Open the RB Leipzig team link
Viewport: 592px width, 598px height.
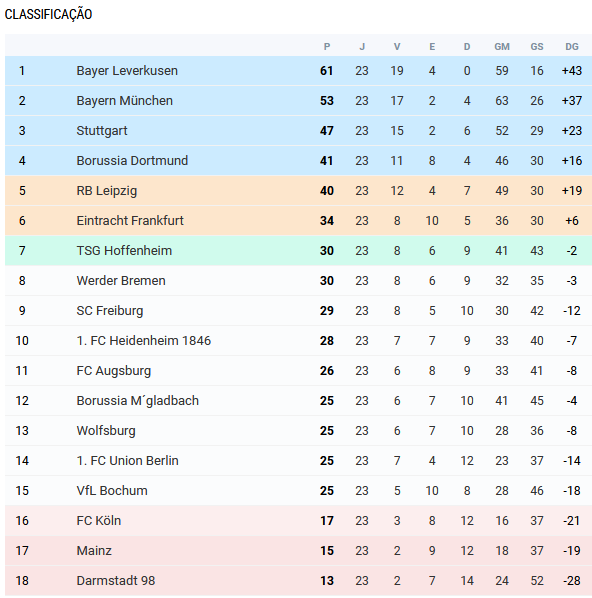coord(106,191)
